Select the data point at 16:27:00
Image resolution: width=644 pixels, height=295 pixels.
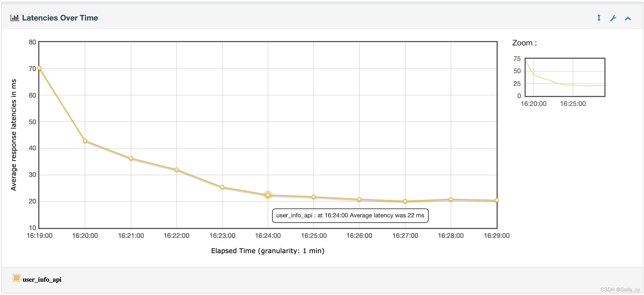pyautogui.click(x=405, y=201)
